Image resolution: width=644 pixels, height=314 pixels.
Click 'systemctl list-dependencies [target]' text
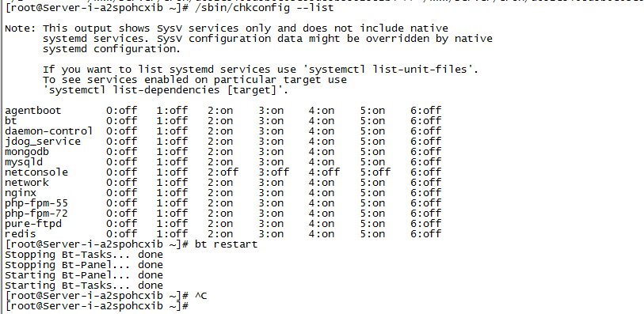[166, 90]
